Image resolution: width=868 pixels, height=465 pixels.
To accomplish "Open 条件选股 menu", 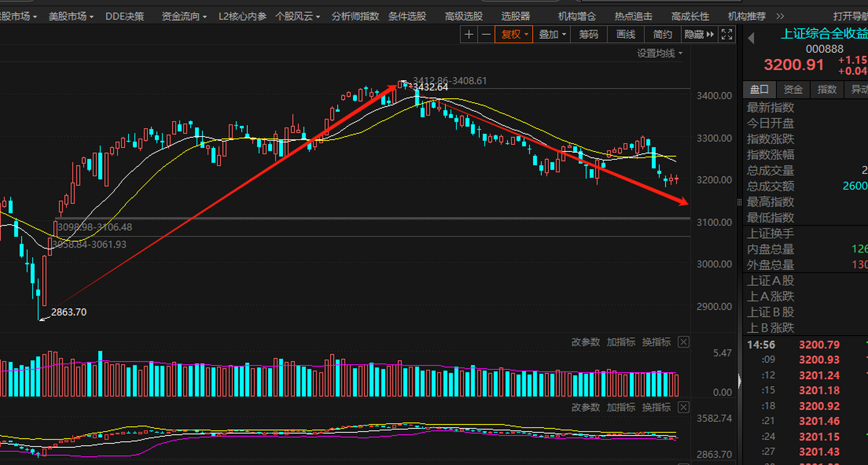I will [407, 16].
